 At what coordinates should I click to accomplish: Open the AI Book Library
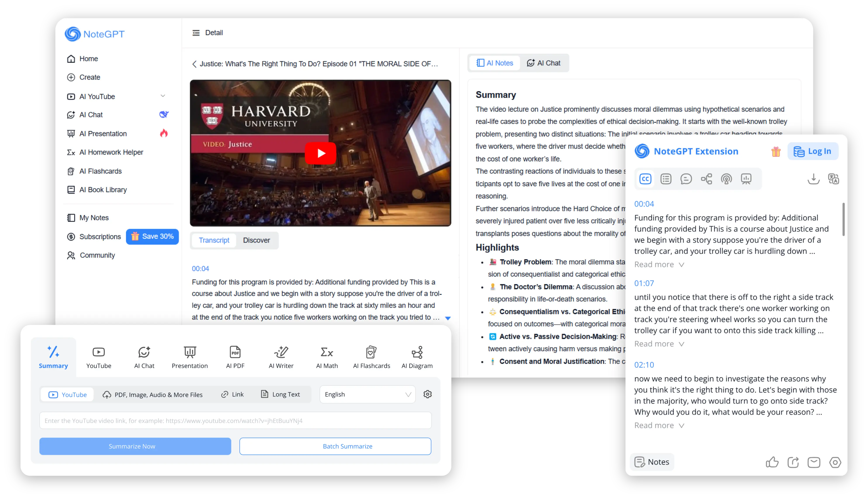(x=103, y=189)
